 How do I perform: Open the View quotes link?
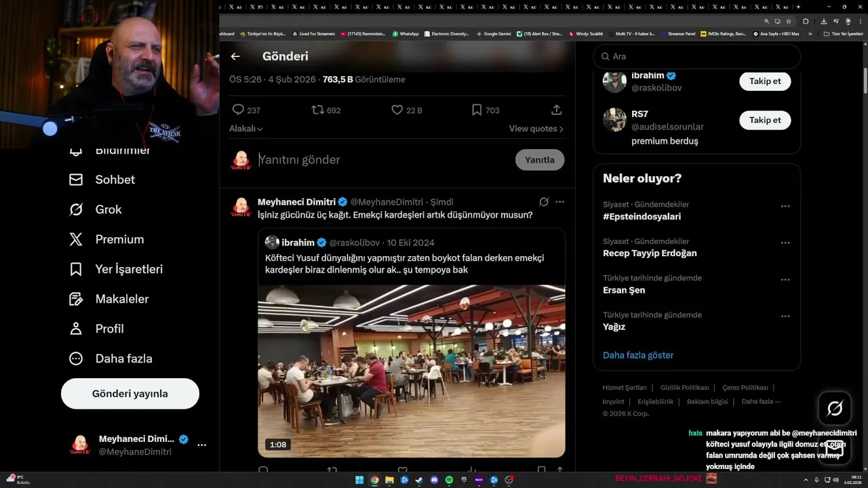[536, 129]
